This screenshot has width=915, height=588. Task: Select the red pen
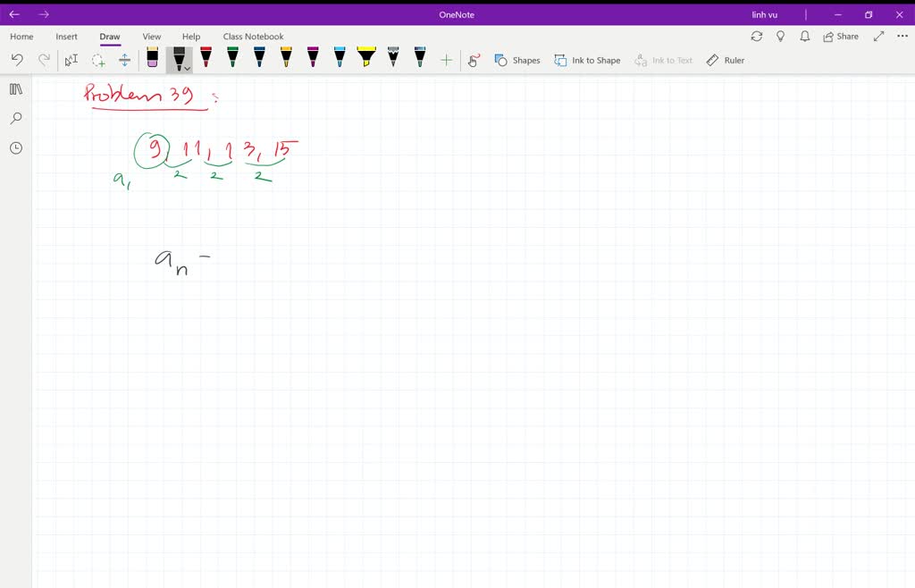[206, 60]
